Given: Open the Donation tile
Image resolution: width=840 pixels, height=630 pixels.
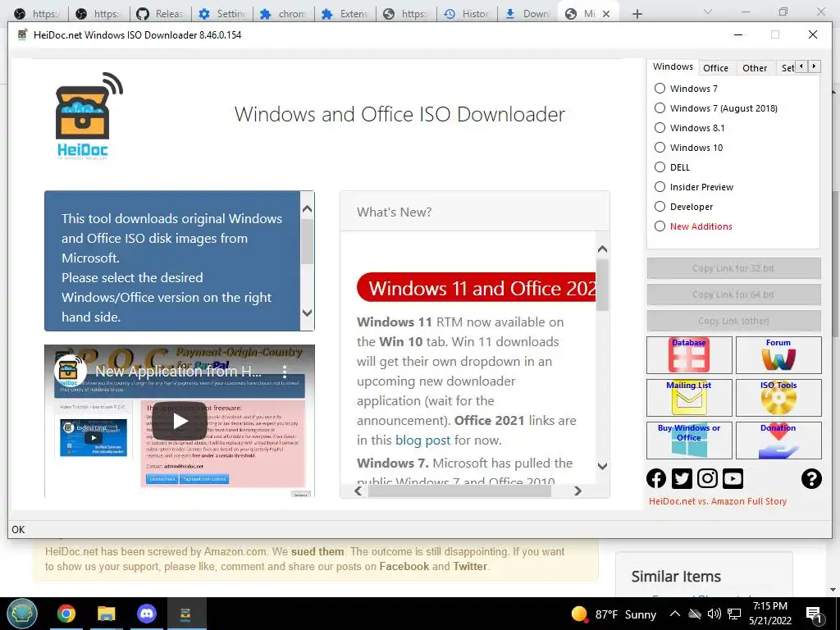Looking at the screenshot, I should [x=778, y=441].
